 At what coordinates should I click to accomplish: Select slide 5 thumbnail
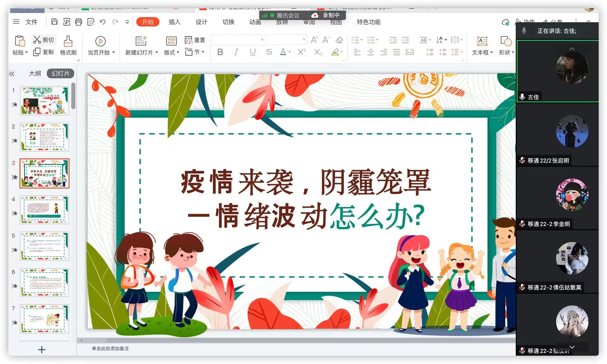[45, 246]
